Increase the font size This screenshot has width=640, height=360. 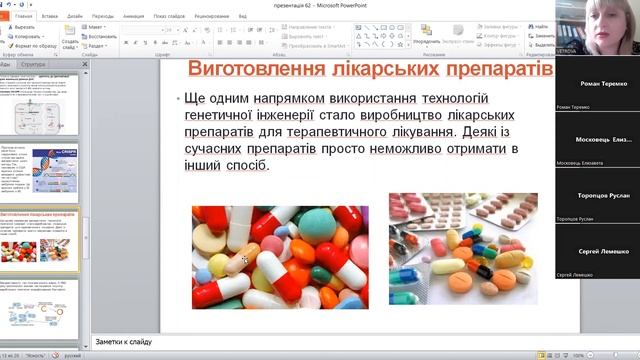tap(185, 30)
